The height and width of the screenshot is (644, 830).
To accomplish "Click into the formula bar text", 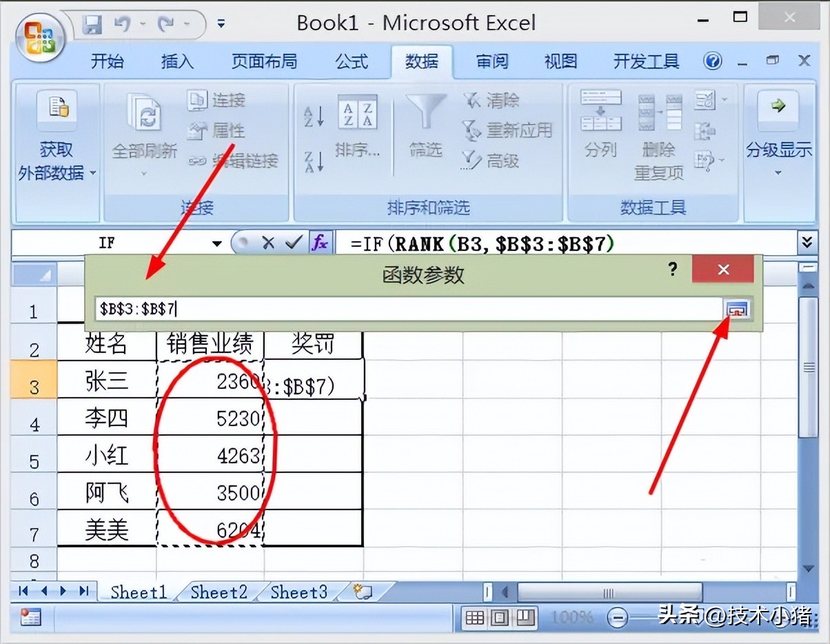I will 565,243.
